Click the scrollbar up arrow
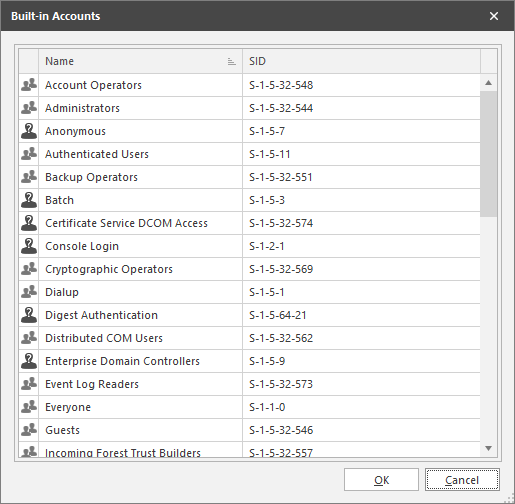This screenshot has width=515, height=504. click(488, 83)
